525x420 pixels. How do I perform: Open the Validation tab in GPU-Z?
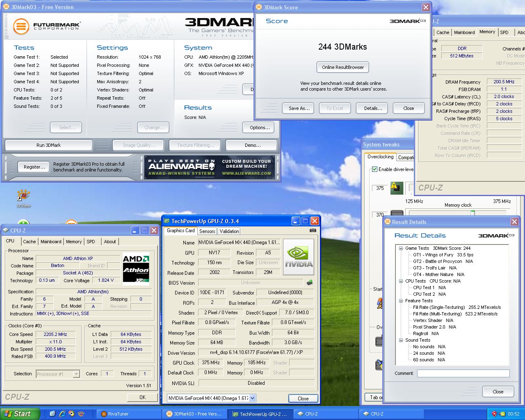click(229, 231)
